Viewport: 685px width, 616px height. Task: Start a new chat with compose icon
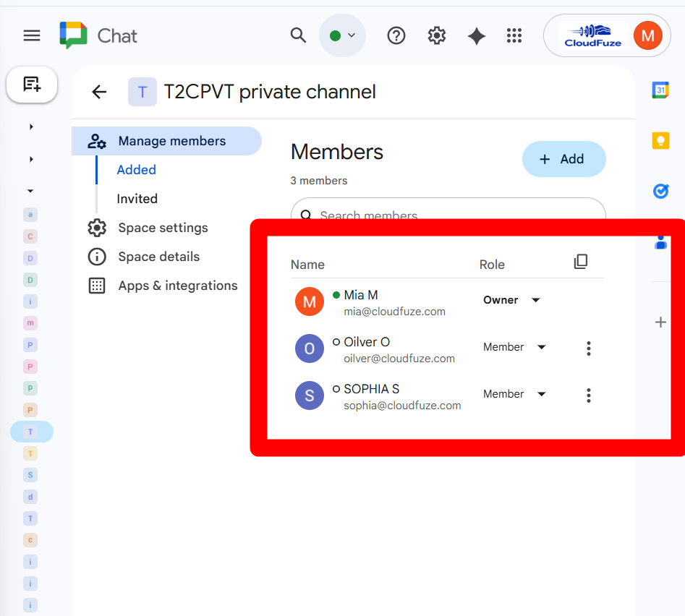point(32,85)
